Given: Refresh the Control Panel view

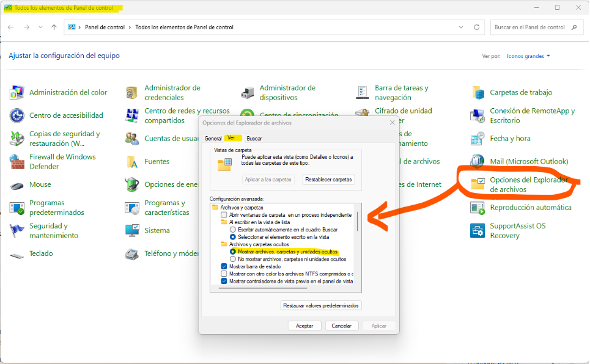Looking at the screenshot, I should (476, 27).
